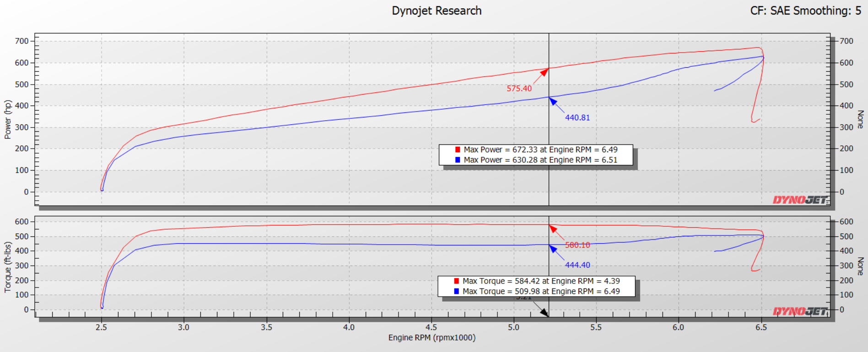Click the blue arrow marker on the power curve
This screenshot has width=868, height=352.
(553, 101)
